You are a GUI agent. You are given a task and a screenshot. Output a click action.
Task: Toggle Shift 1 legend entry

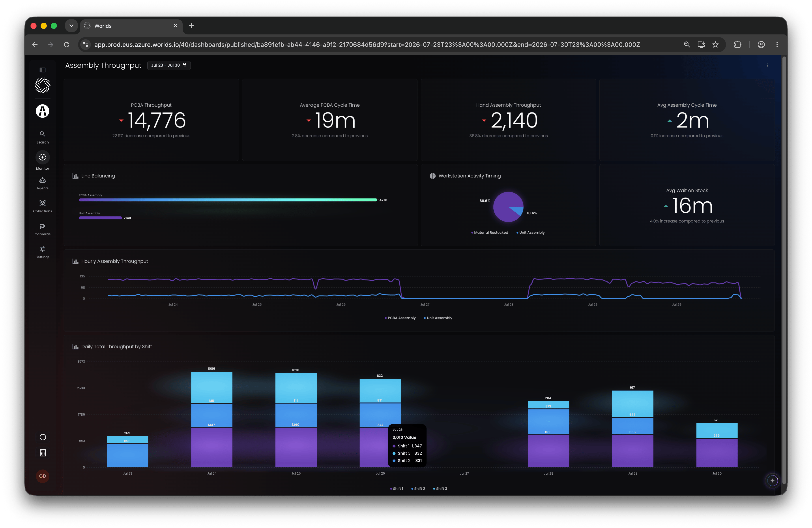(397, 489)
